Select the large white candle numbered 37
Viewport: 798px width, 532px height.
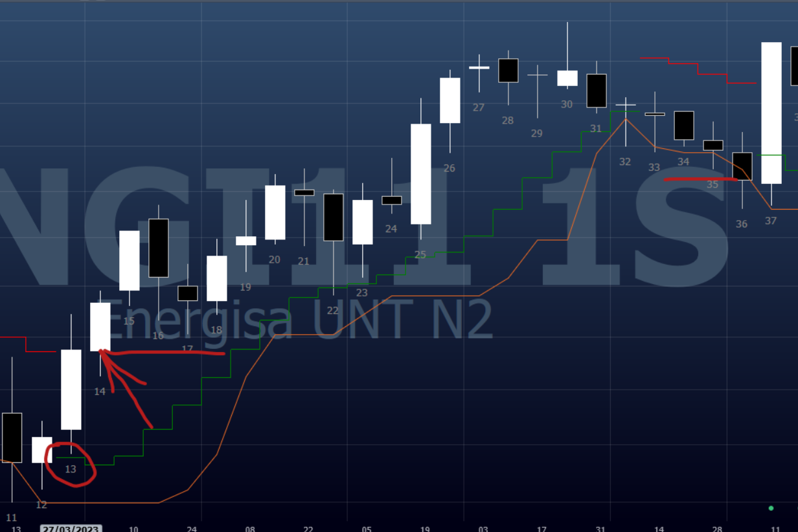click(x=771, y=113)
